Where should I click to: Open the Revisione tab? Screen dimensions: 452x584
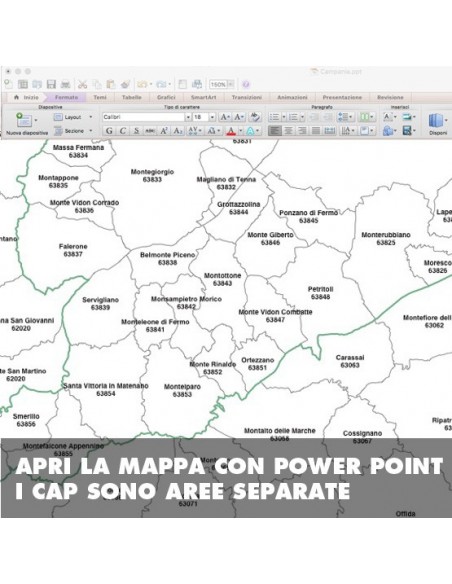(x=390, y=97)
